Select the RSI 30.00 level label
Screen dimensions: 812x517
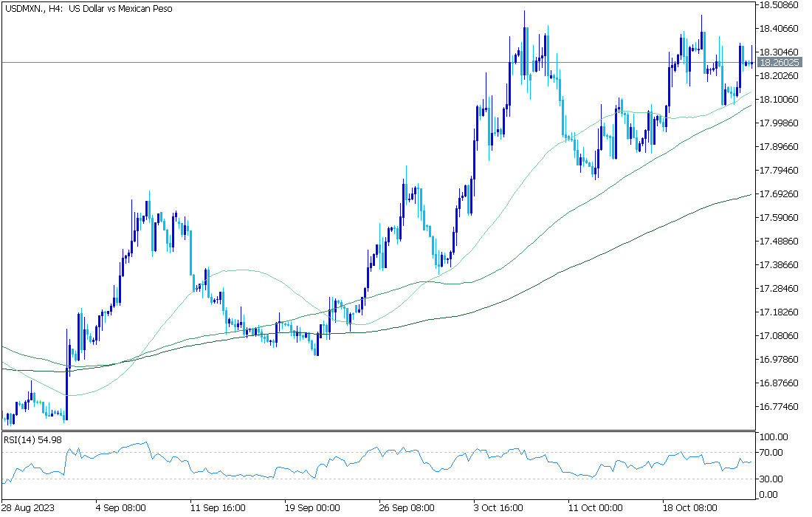[771, 479]
